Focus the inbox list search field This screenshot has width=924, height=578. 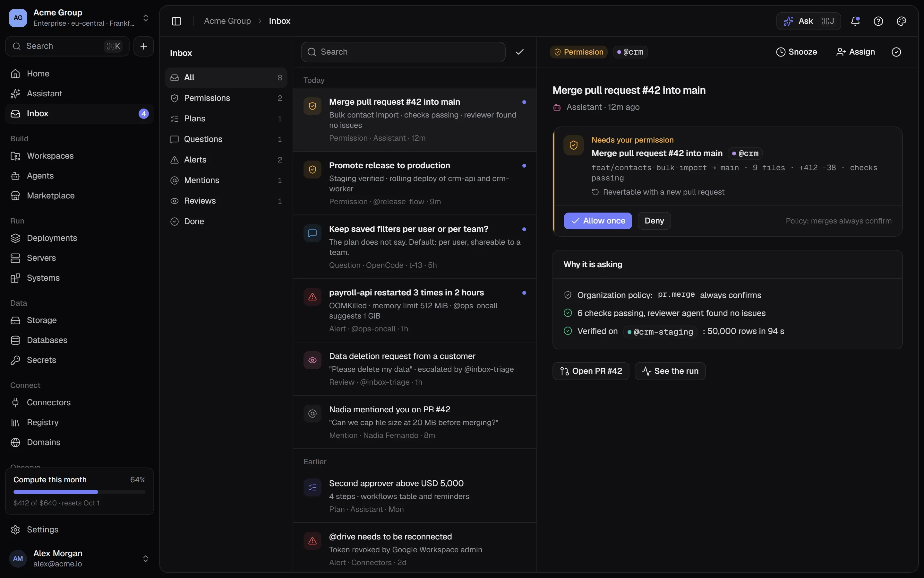[403, 52]
